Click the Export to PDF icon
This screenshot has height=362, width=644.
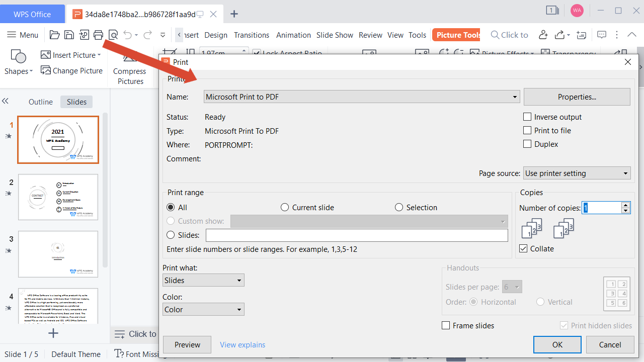pos(84,35)
